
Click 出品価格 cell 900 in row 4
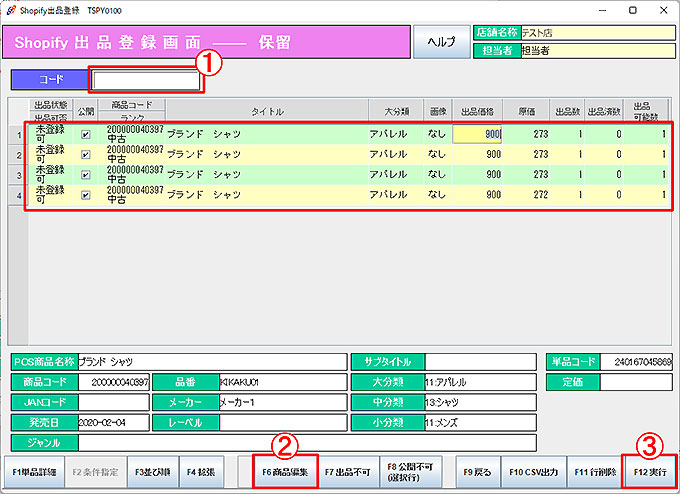(477, 195)
